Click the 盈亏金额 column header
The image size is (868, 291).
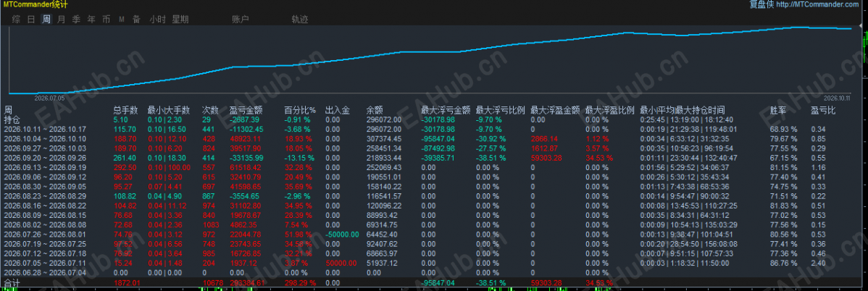tap(246, 110)
